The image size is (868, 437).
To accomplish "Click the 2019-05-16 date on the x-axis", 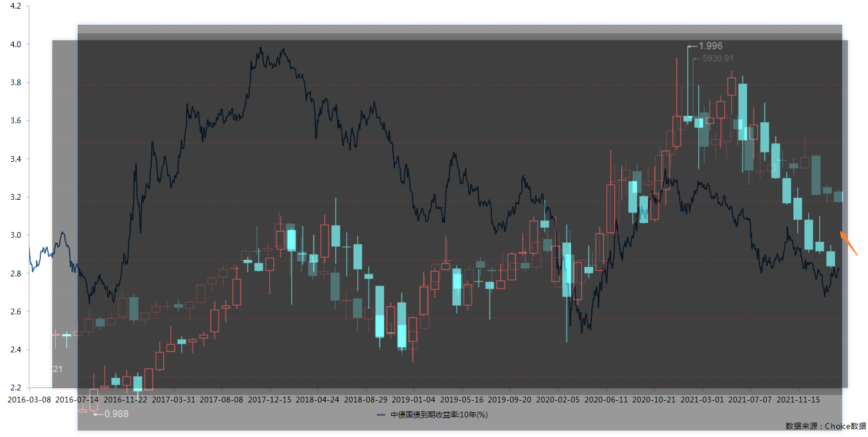I will point(461,398).
